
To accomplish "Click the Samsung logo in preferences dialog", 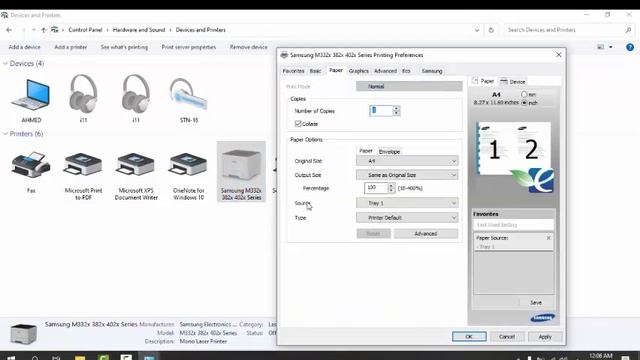I will [542, 318].
